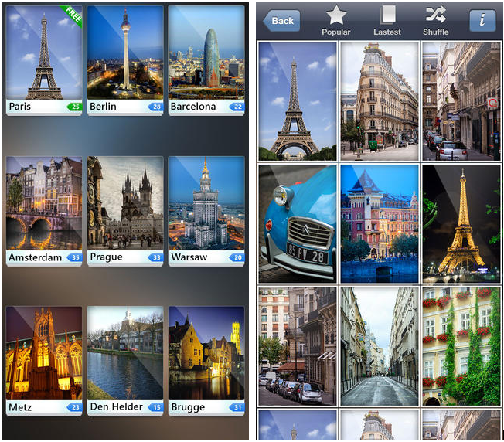This screenshot has width=504, height=442.
Task: Tap the Metz count badge 23
Action: pyautogui.click(x=74, y=407)
